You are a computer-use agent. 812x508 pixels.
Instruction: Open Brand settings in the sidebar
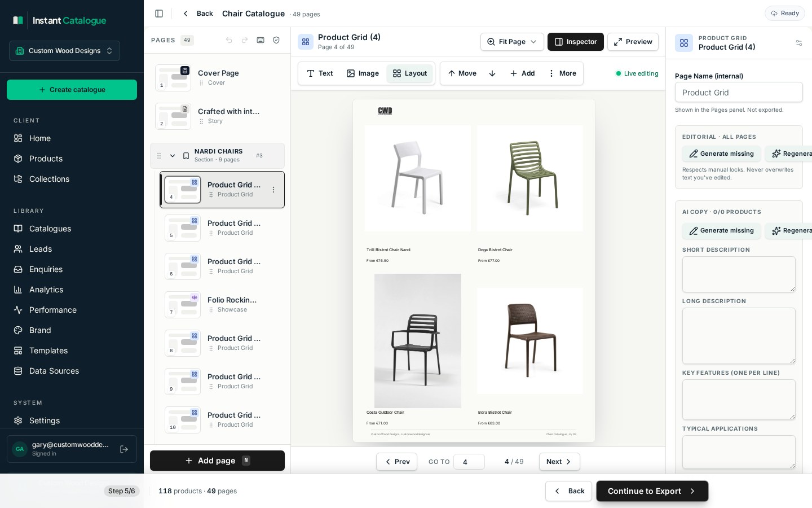coord(72,330)
